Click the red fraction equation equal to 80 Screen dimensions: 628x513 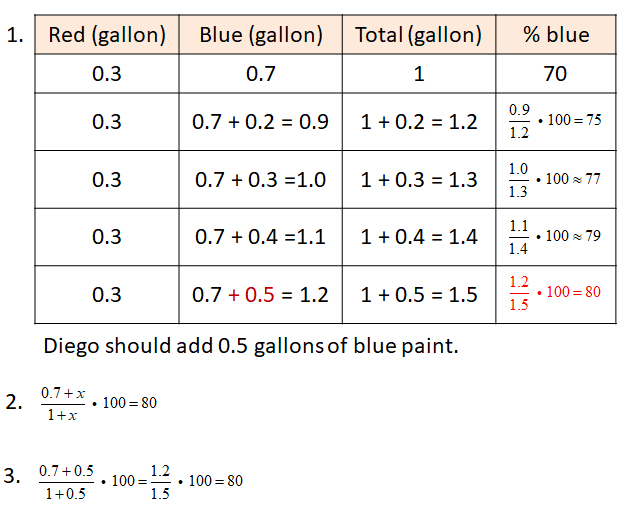pos(556,294)
